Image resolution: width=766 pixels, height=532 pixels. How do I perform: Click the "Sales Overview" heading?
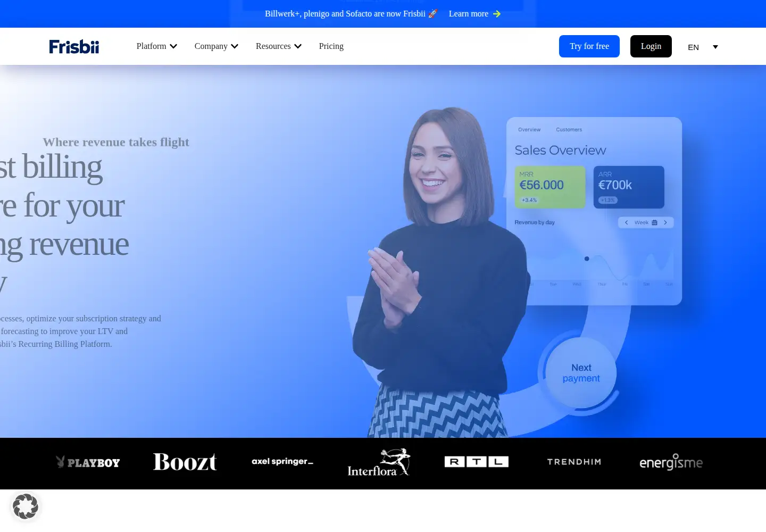tap(560, 151)
